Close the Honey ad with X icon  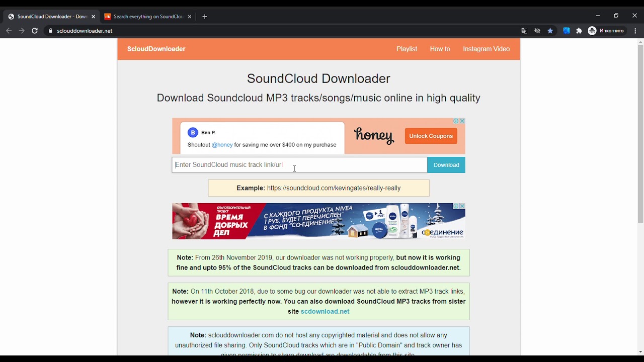(x=462, y=121)
